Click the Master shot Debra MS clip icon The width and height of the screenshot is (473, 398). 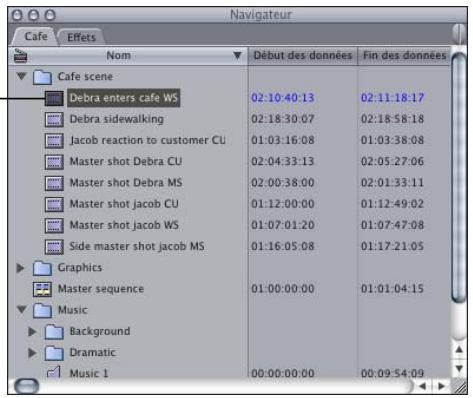point(54,183)
